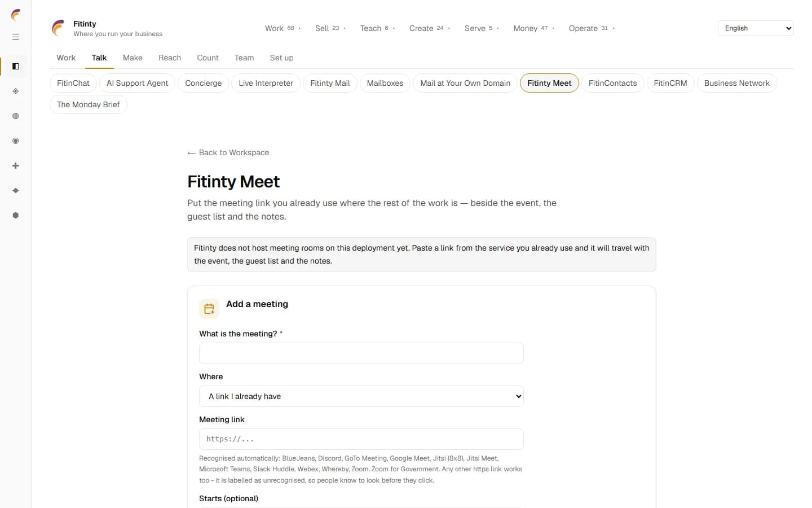The image size is (812, 508).
Task: Open Mail at Your Own Domain
Action: 465,83
